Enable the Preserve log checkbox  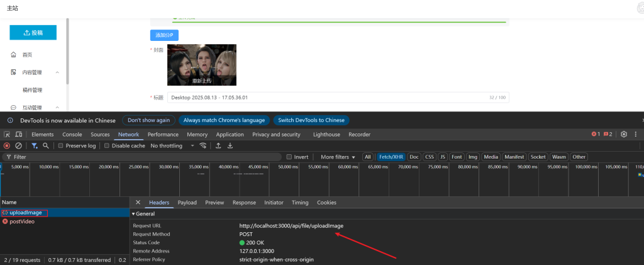coord(60,146)
